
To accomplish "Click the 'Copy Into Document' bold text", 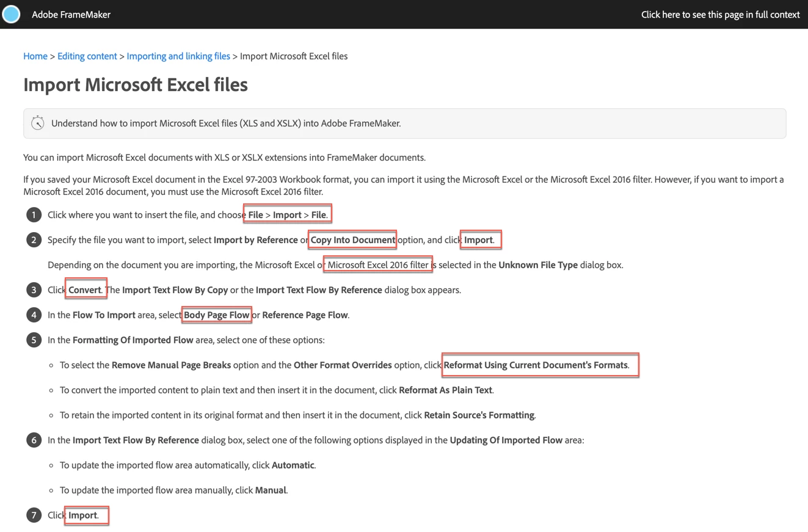I will click(x=353, y=240).
